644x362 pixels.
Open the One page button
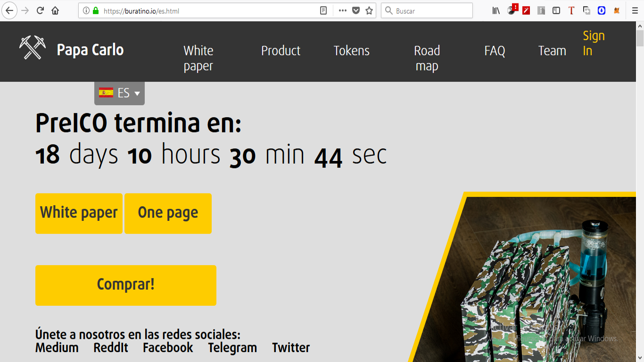click(168, 213)
